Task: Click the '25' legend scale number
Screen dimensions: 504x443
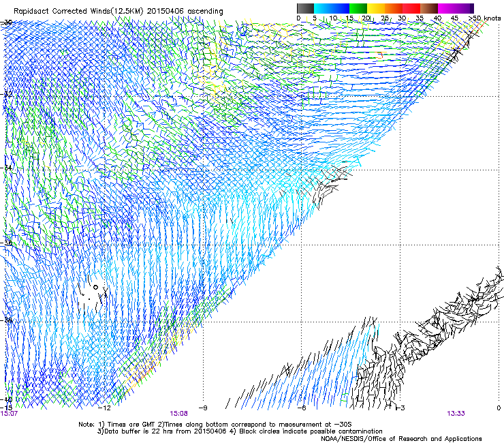Action: [x=385, y=18]
